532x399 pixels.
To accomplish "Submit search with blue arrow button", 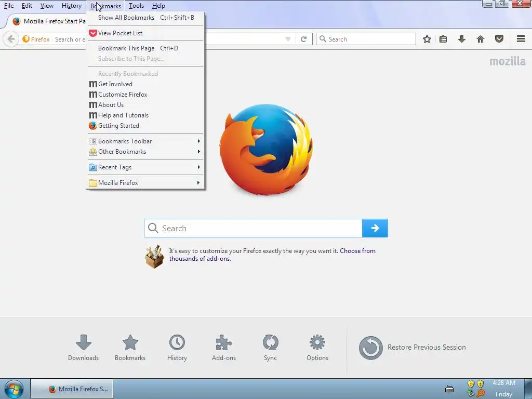I will pyautogui.click(x=375, y=228).
